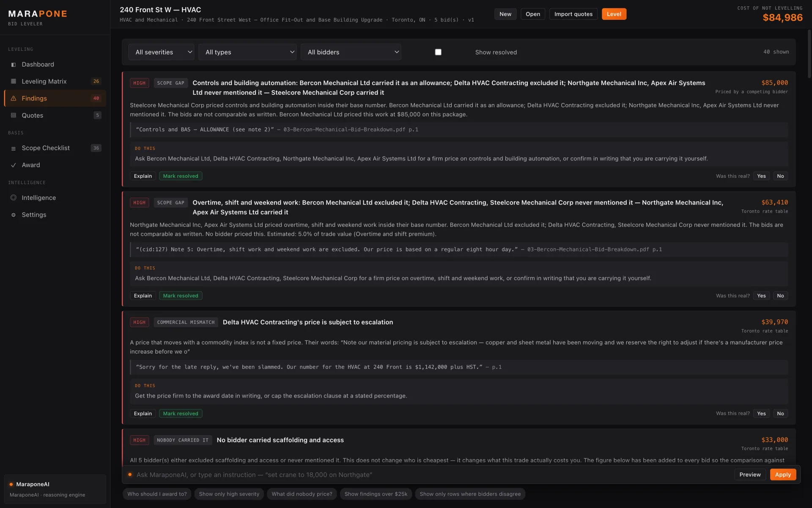Answer Yes for the escalation finding
The height and width of the screenshot is (508, 812).
tap(761, 414)
